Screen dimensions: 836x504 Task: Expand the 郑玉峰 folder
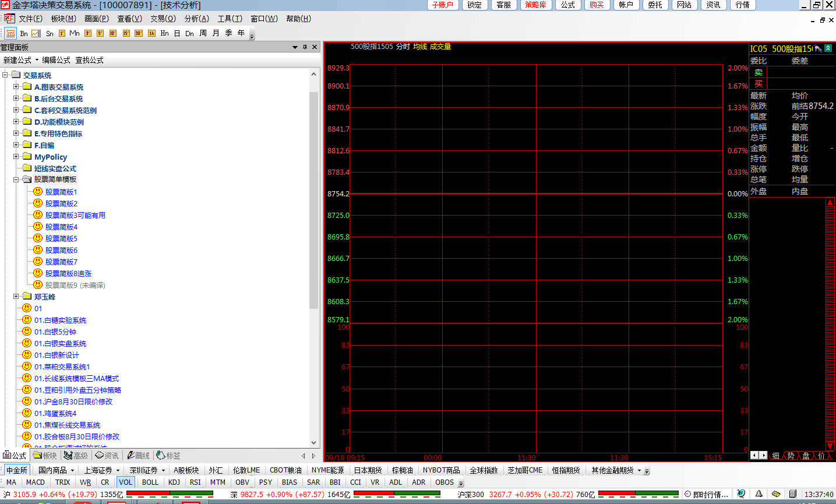coord(16,297)
